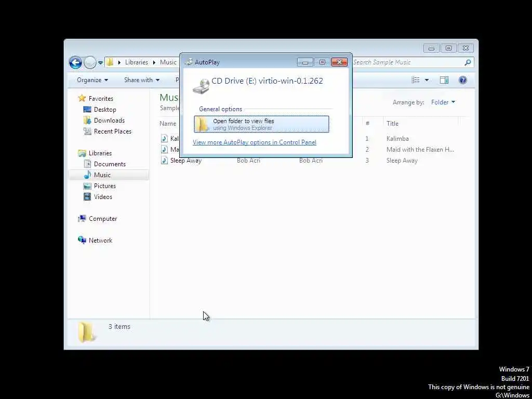This screenshot has height=399, width=532.
Task: Open Network in the navigation pane
Action: pos(100,241)
